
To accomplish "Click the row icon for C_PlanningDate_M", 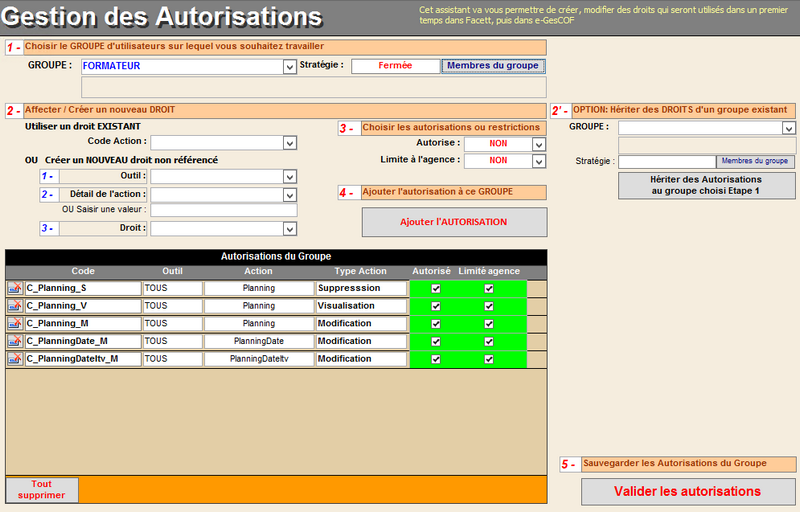I will [x=15, y=341].
